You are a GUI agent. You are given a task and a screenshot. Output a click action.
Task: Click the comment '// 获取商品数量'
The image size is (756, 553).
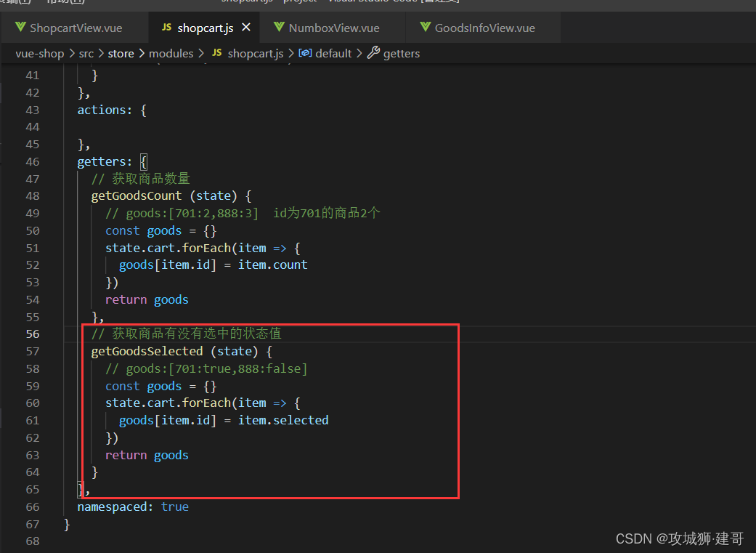click(x=141, y=179)
